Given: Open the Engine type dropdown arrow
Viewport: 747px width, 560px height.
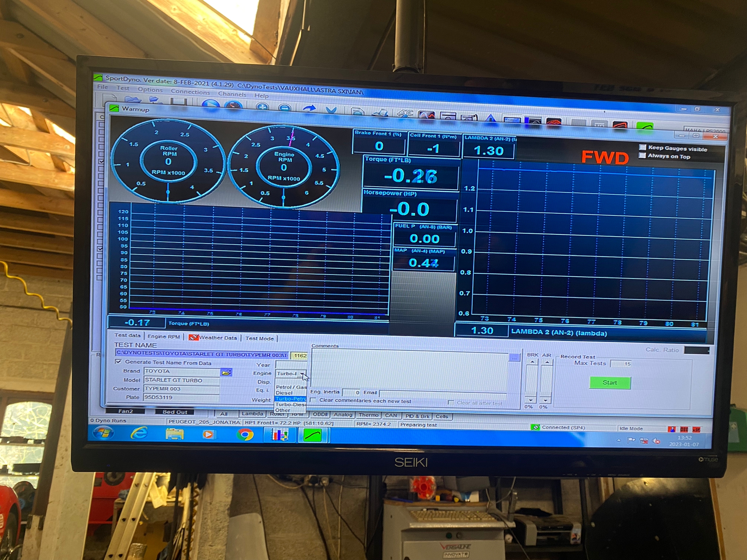Looking at the screenshot, I should 302,373.
